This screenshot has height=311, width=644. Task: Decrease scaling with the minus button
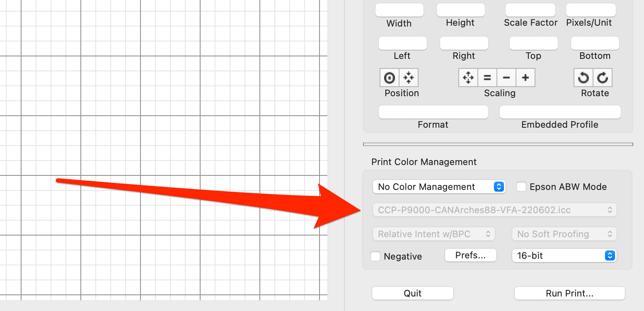(506, 78)
